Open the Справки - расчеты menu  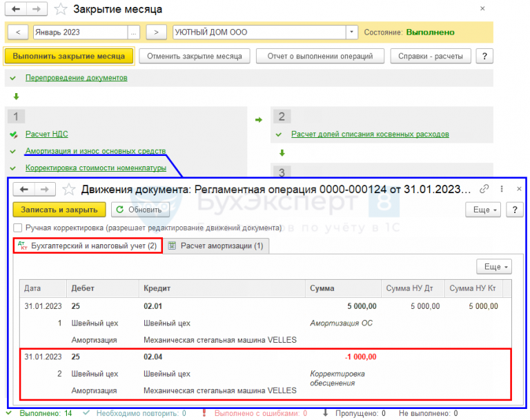point(431,56)
